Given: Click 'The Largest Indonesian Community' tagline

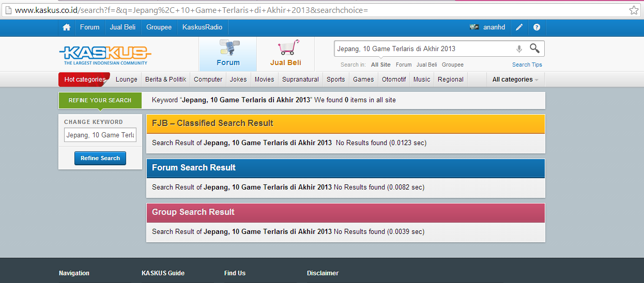Looking at the screenshot, I should coord(105,63).
